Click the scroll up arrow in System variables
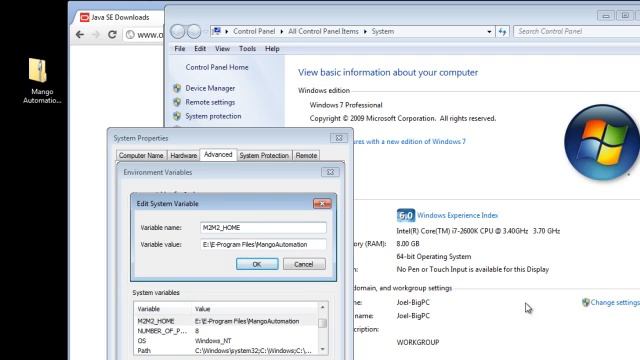640x360 pixels. click(x=322, y=307)
